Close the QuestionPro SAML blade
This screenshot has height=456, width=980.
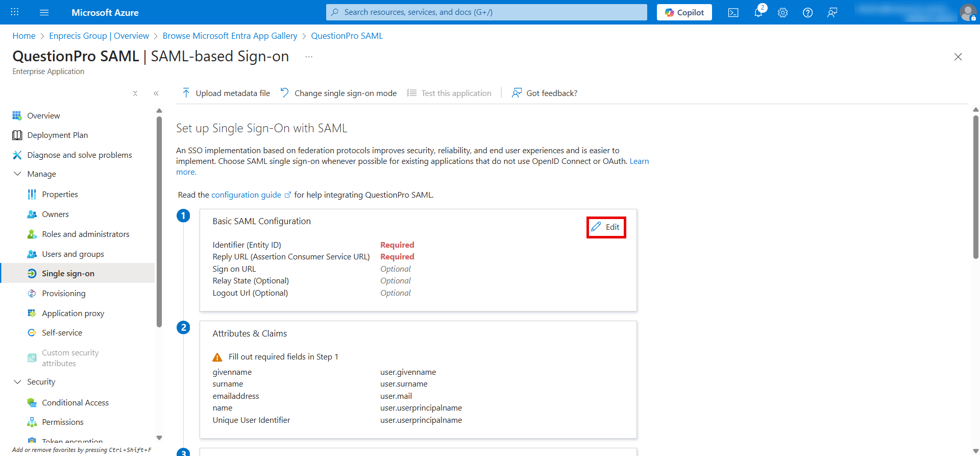pyautogui.click(x=958, y=57)
